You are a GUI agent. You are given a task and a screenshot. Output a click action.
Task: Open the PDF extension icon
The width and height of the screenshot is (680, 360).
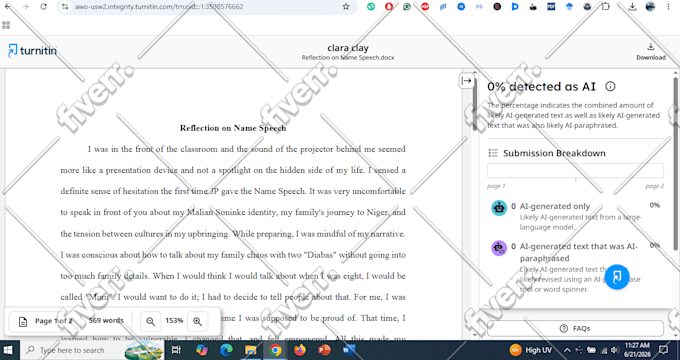[x=551, y=7]
